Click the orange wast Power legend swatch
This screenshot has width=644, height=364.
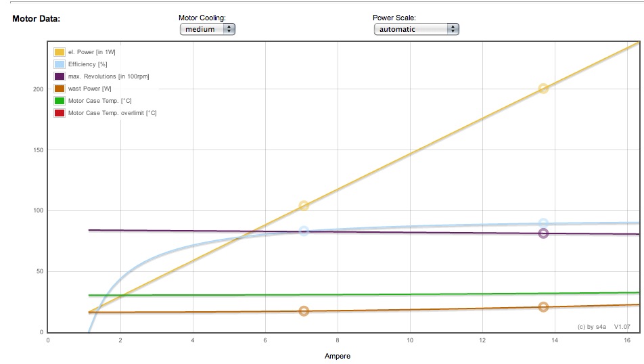click(60, 89)
